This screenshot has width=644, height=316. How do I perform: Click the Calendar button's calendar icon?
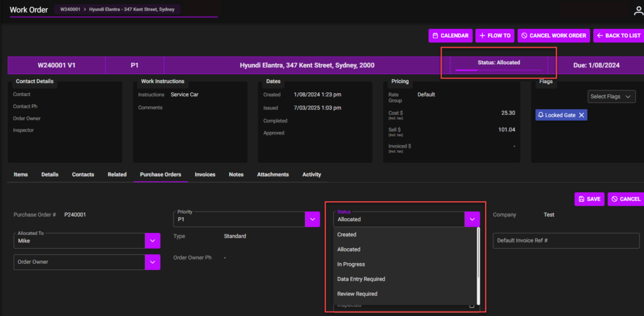click(435, 36)
